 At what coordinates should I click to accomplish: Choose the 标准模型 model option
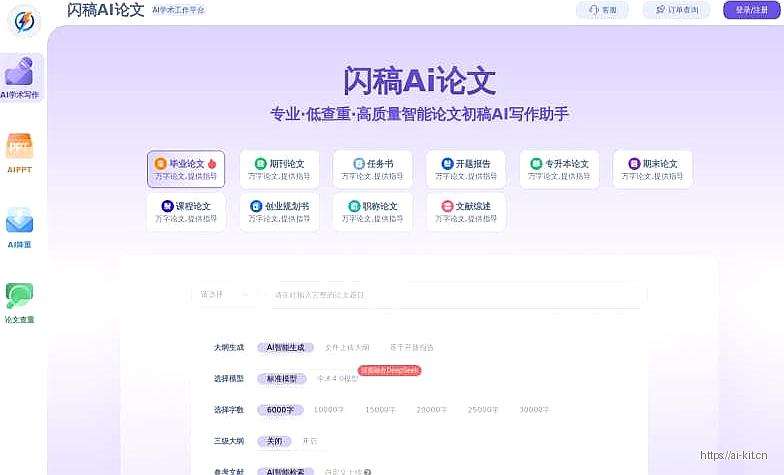click(x=281, y=379)
